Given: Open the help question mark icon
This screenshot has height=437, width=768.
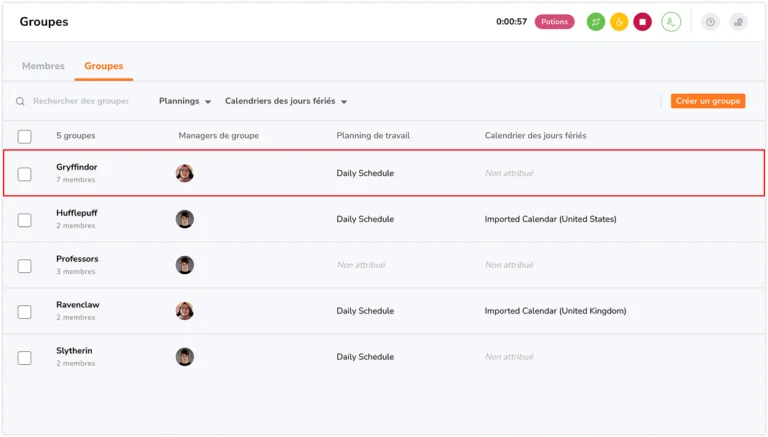Looking at the screenshot, I should click(x=710, y=22).
